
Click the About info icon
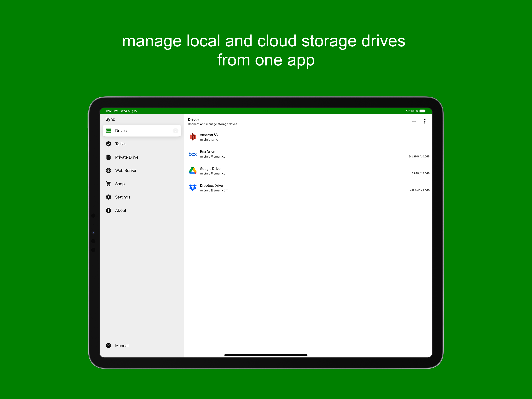coord(109,210)
